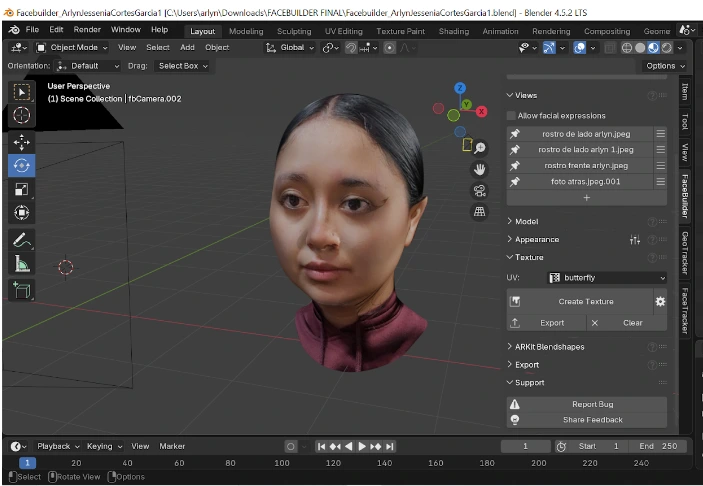Click frame 100 on timeline ruler
This screenshot has height=486, width=703.
coord(282,463)
